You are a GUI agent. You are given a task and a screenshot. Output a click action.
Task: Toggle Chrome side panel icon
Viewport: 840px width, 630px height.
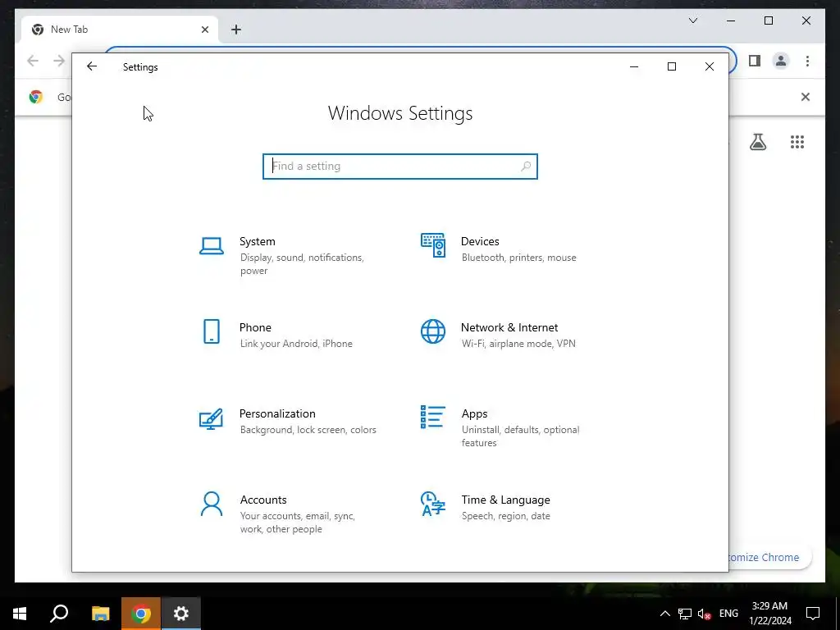point(755,61)
